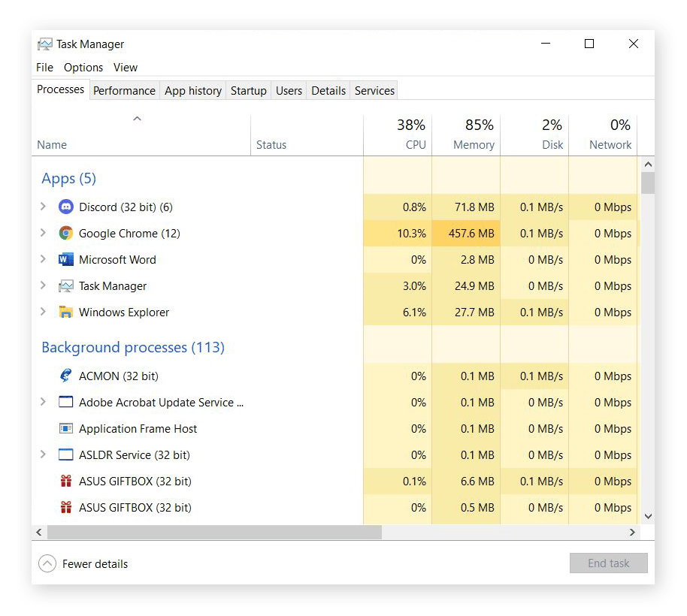The image size is (687, 616).
Task: Select the Windows Explorer folder icon
Action: coord(65,312)
